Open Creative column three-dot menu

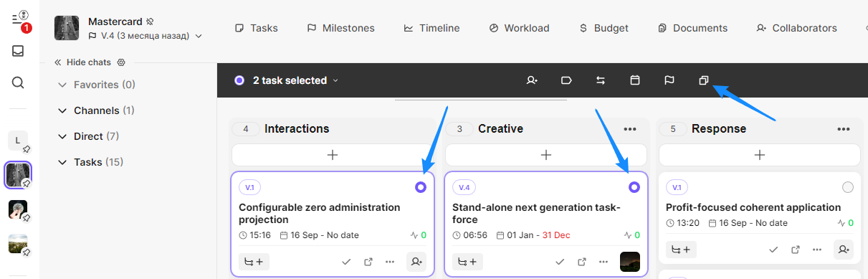pyautogui.click(x=630, y=129)
